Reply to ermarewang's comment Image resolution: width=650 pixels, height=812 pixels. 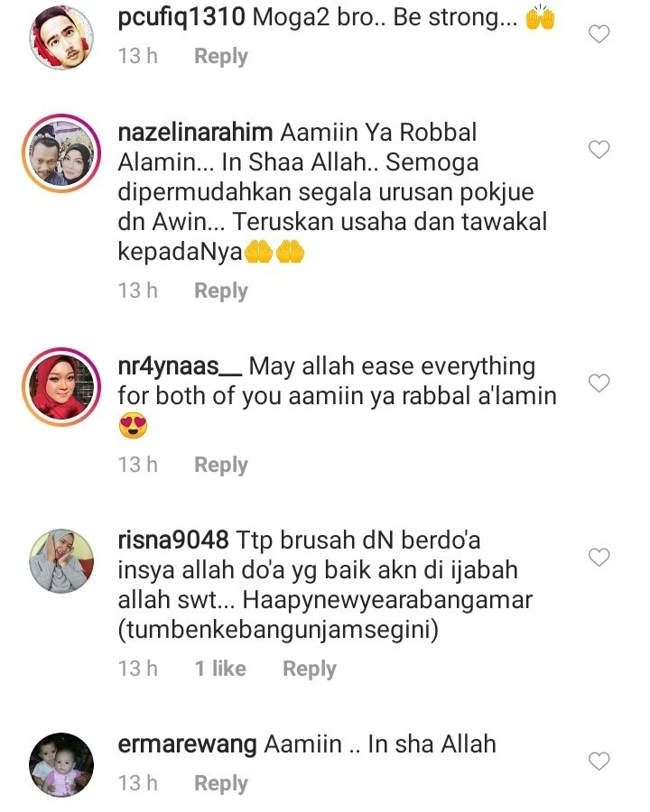coord(221,783)
